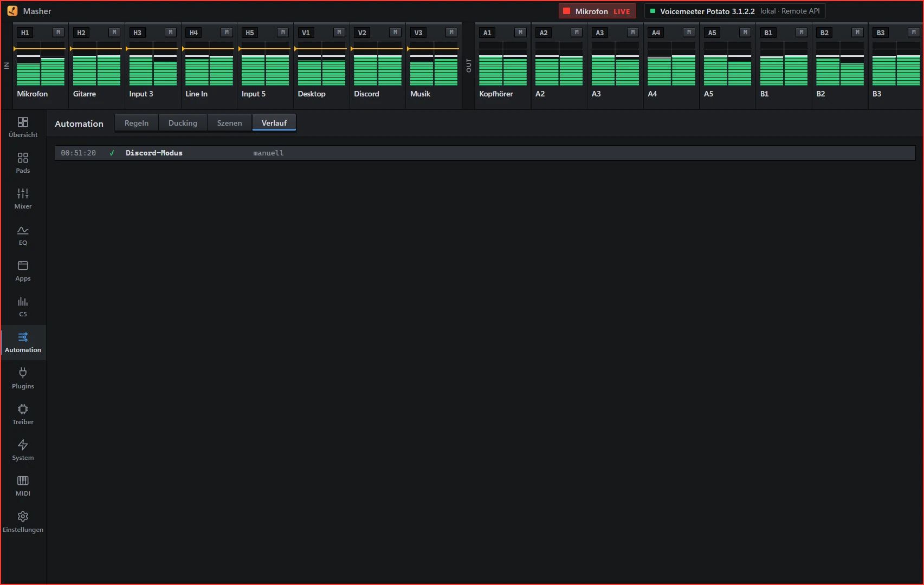Viewport: 924px width, 585px height.
Task: Mute the V3 Musik strip
Action: pyautogui.click(x=451, y=32)
